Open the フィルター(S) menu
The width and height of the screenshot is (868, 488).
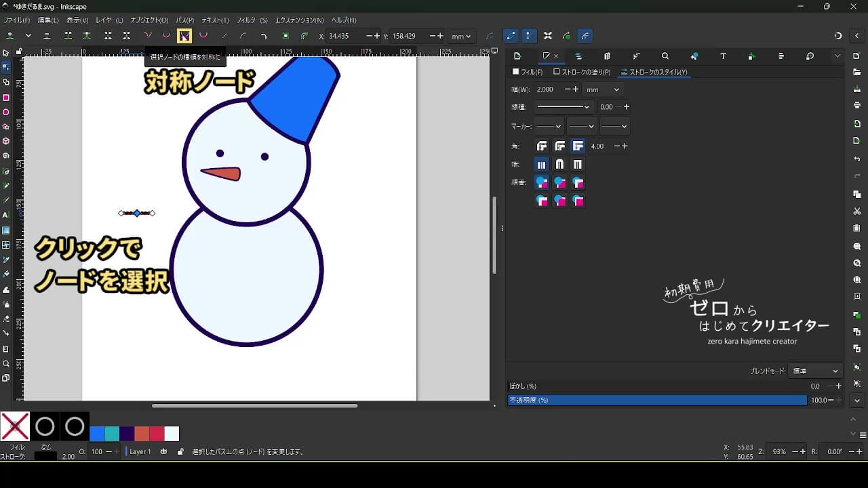(x=252, y=20)
